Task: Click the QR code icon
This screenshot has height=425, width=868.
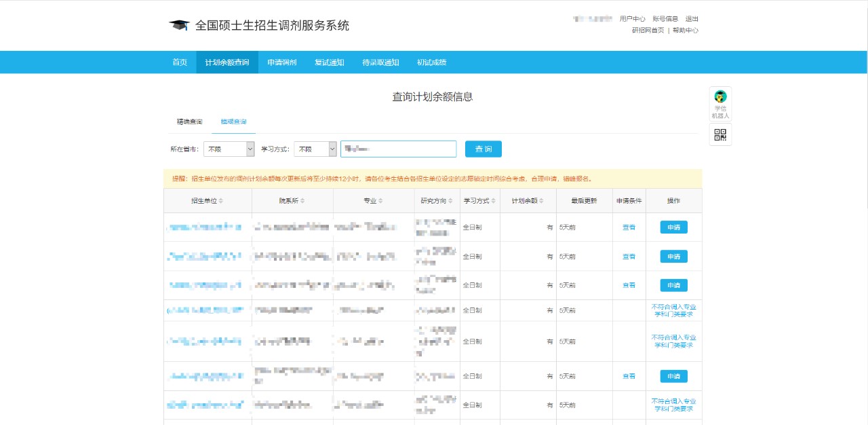Action: click(720, 134)
